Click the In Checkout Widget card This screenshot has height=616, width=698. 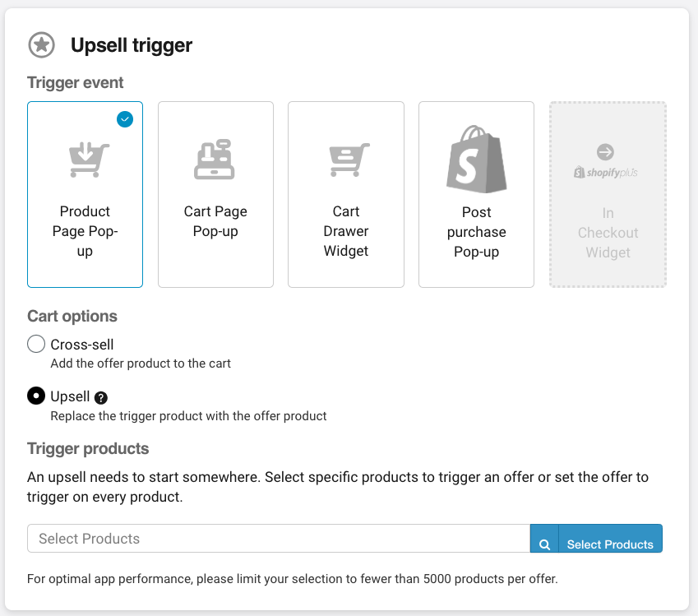tap(608, 194)
